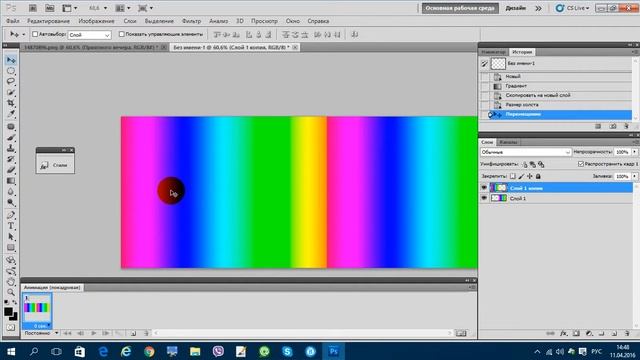Select history state Градиент
Viewport: 640px width, 360px height.
coord(556,86)
